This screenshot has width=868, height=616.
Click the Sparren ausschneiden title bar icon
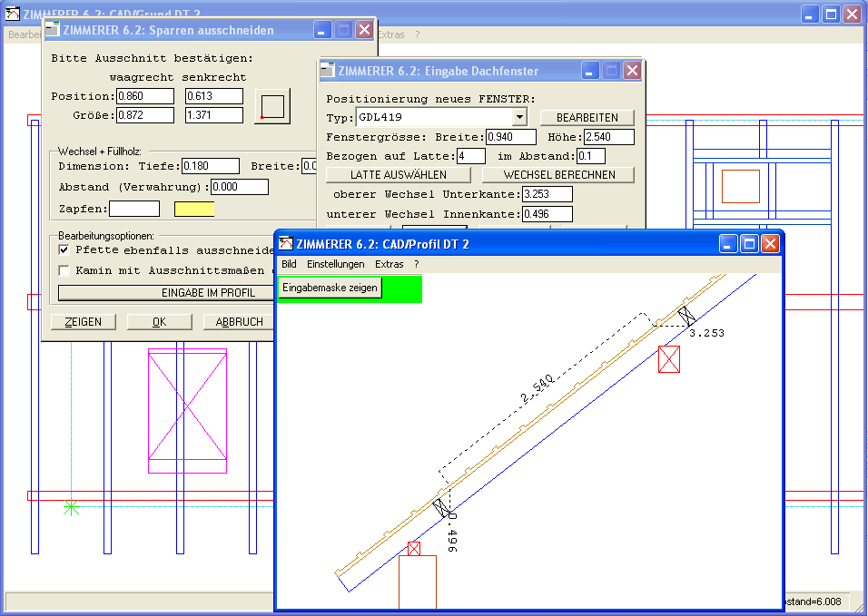53,29
